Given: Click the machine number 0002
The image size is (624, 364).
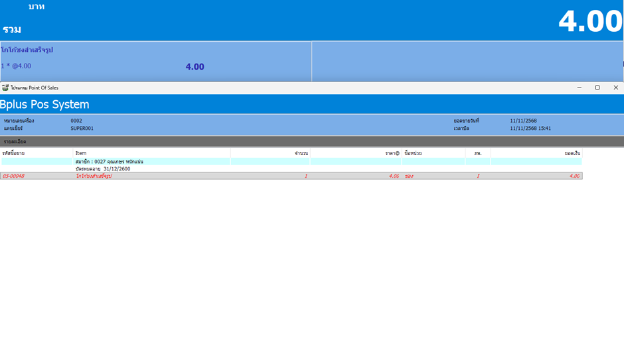Looking at the screenshot, I should 76,121.
